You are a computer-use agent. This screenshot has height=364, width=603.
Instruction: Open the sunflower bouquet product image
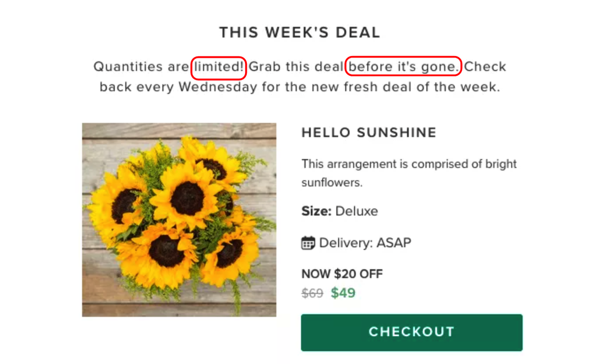(x=179, y=220)
